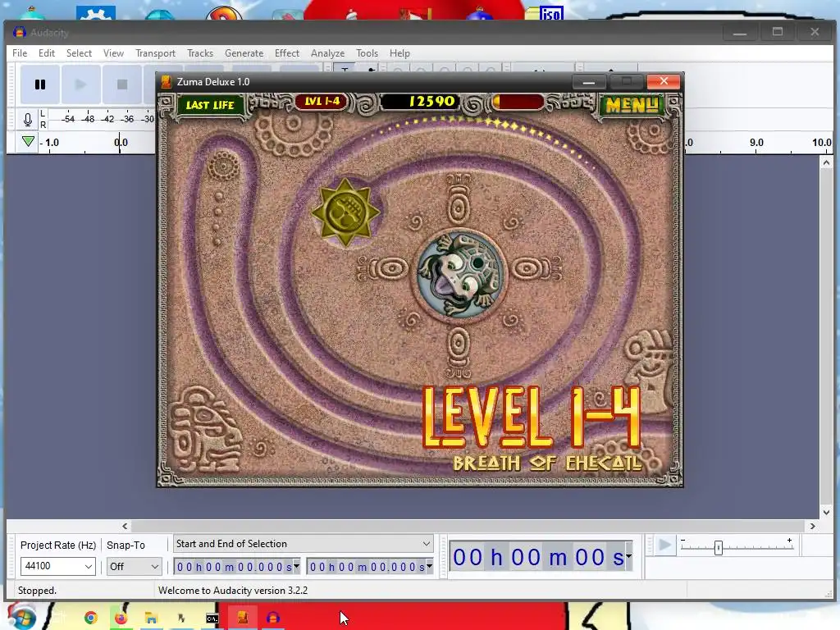Open Firefox from the taskbar
Screen dimensions: 840x630
coord(121,618)
